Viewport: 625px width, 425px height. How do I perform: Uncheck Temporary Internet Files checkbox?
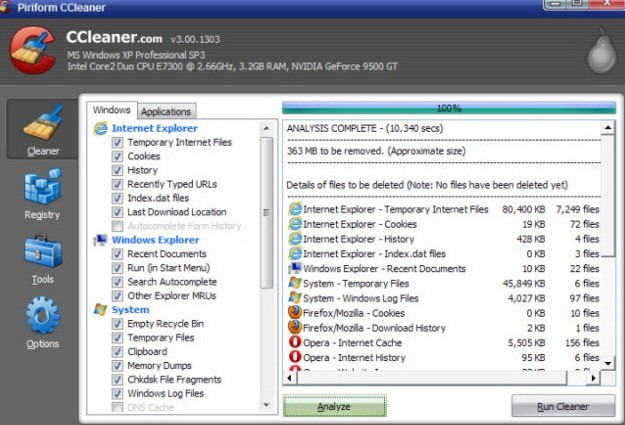(x=117, y=142)
